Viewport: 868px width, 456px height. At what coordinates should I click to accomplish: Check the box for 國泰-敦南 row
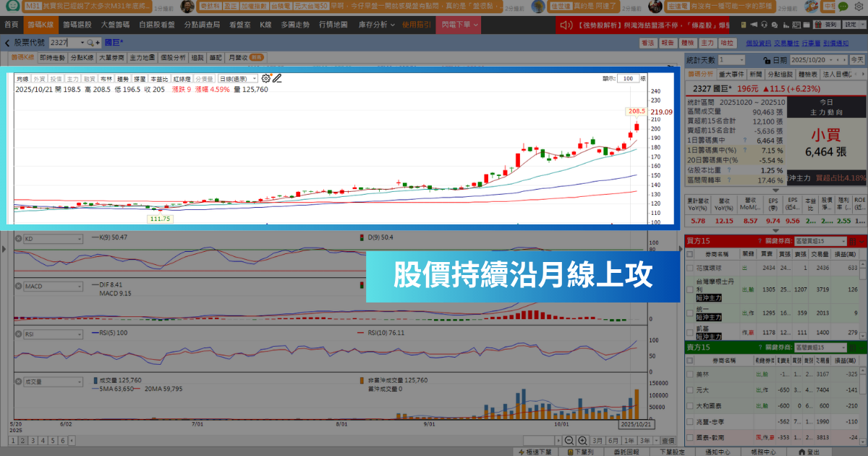690,438
